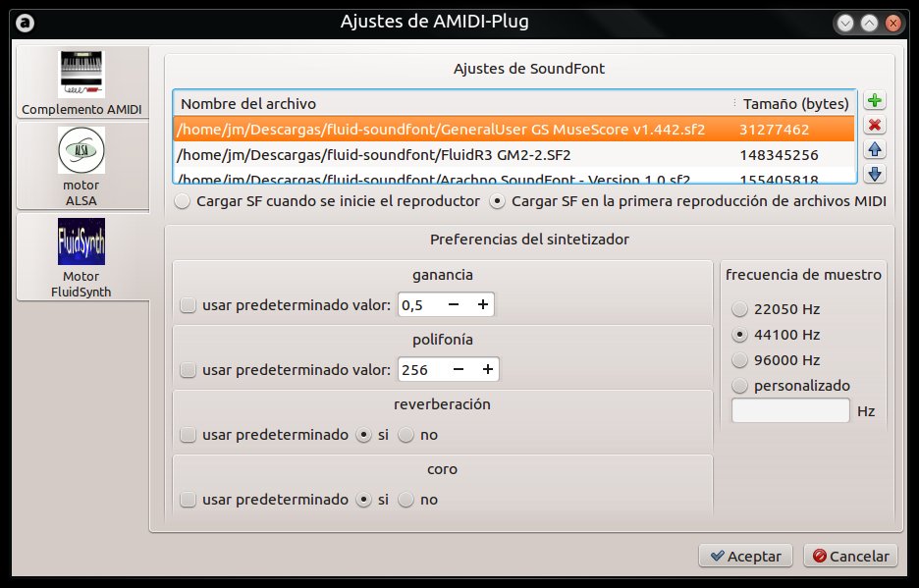
Task: Click the Aceptar button
Action: 745,556
